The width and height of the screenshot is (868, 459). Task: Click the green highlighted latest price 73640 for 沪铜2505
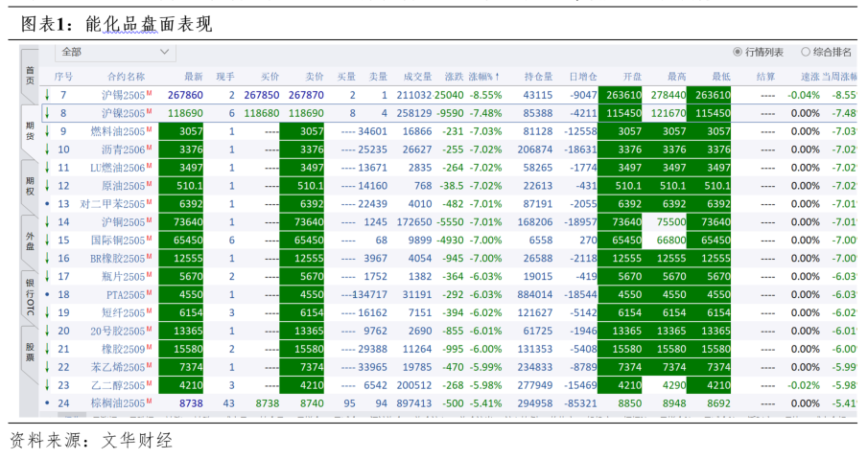point(182,222)
